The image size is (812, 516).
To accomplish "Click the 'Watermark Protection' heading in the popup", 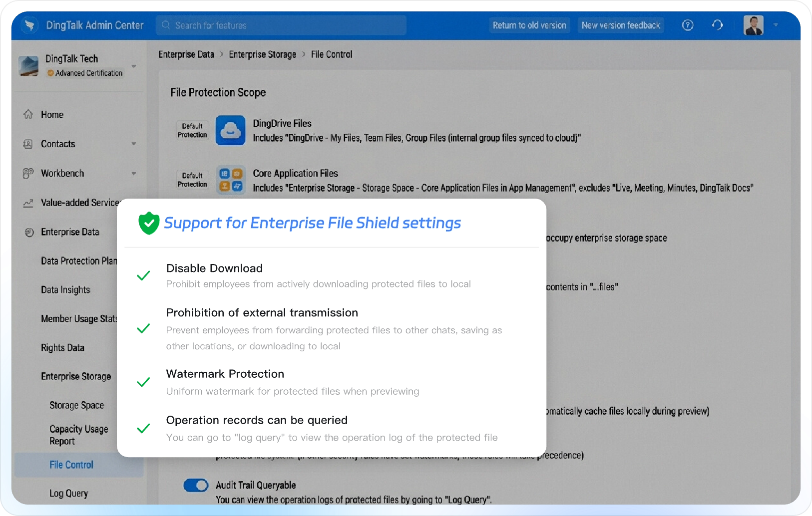I will click(225, 374).
